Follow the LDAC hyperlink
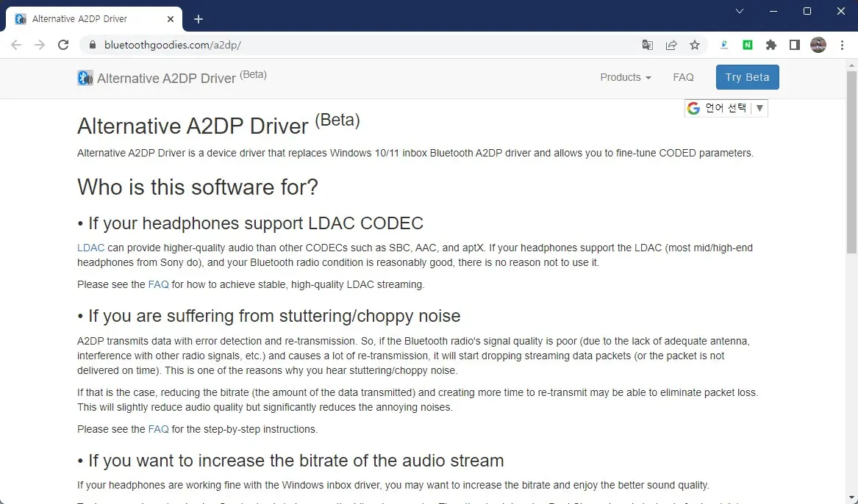 (x=91, y=248)
